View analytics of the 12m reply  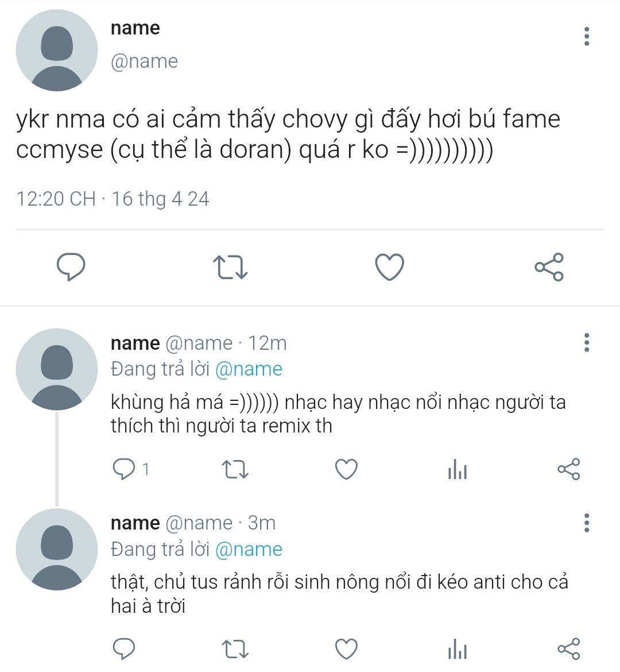[457, 469]
